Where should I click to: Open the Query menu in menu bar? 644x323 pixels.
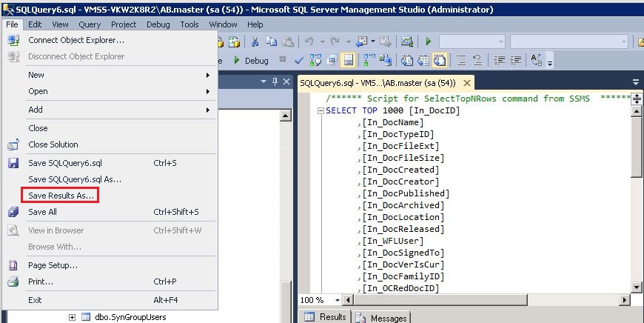(x=90, y=24)
